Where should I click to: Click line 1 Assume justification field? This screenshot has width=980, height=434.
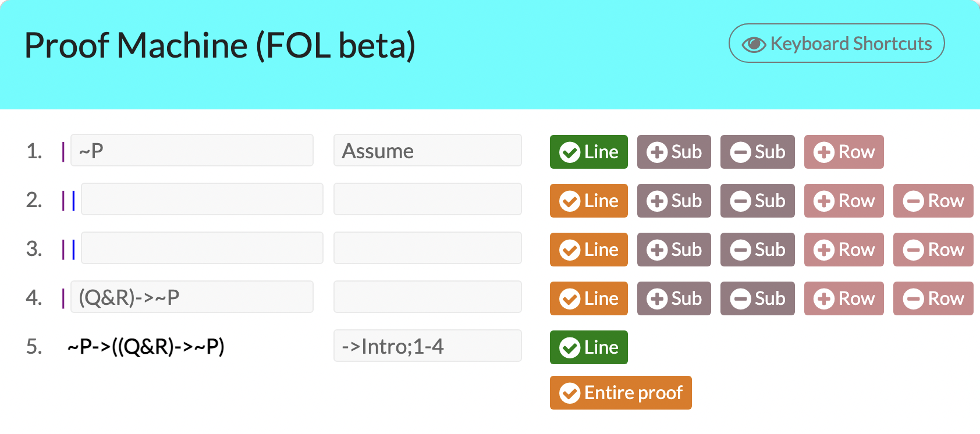(427, 151)
